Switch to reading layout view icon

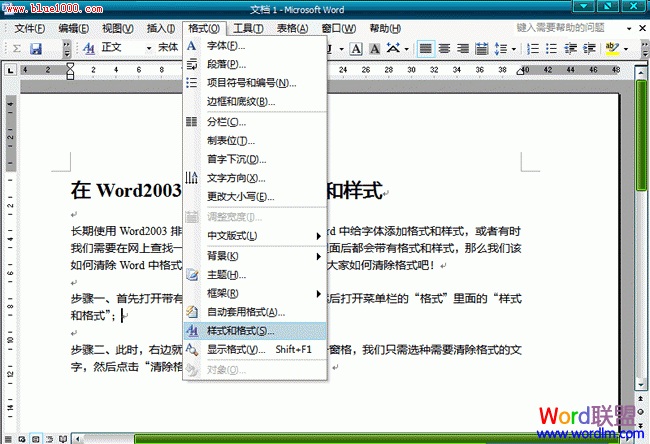63,439
